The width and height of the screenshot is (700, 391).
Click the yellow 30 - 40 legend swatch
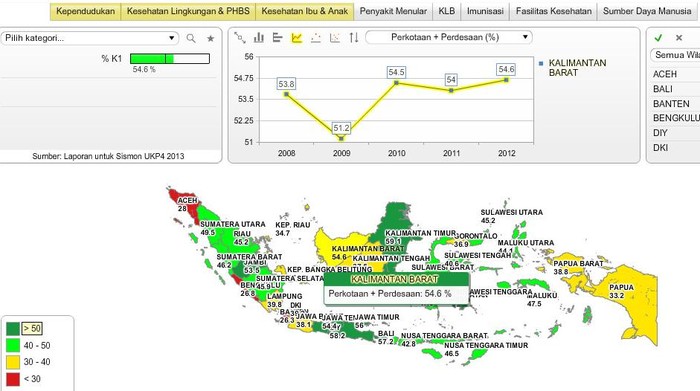click(13, 362)
